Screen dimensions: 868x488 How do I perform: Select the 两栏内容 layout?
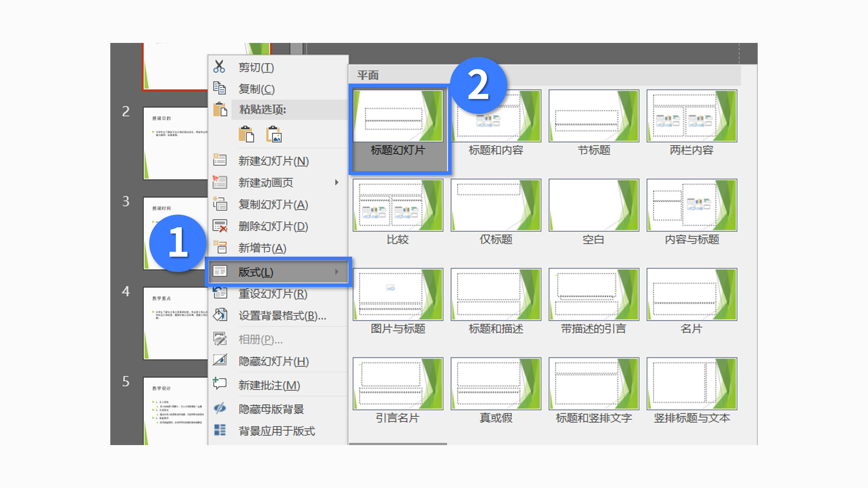point(692,117)
